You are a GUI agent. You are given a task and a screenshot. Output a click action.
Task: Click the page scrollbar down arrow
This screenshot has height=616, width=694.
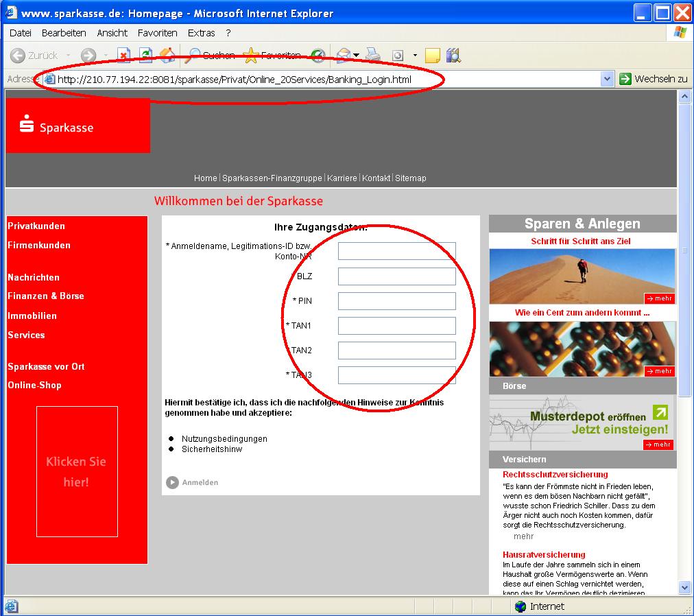point(684,588)
